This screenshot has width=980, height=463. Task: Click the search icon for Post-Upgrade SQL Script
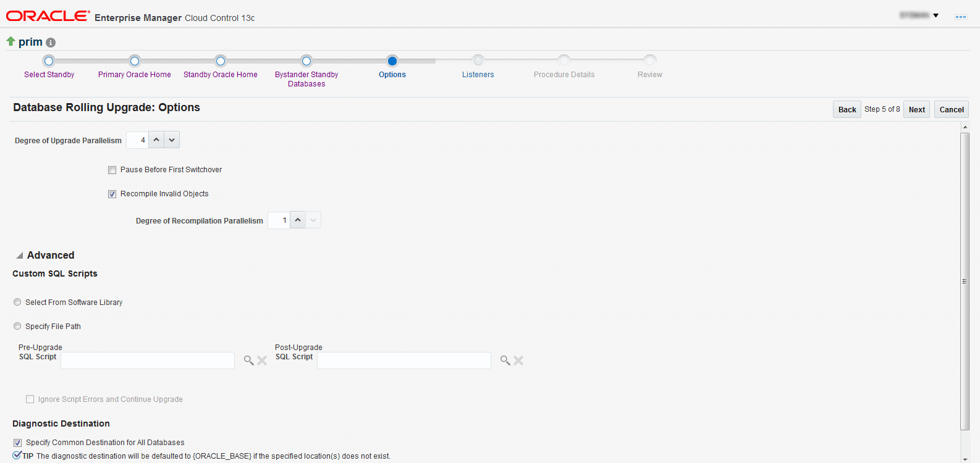(505, 361)
